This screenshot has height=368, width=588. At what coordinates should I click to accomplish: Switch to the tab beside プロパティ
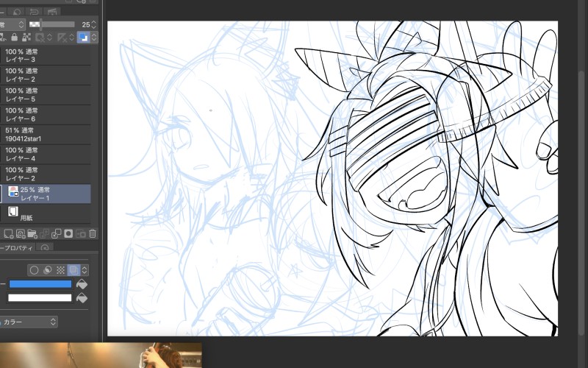click(45, 248)
